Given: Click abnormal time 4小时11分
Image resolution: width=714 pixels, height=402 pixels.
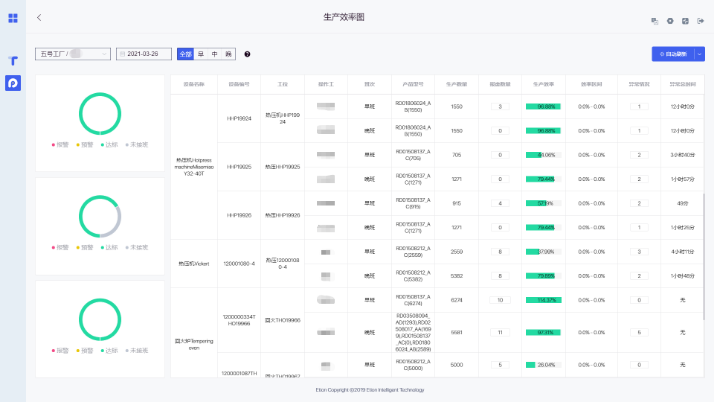Looking at the screenshot, I should click(x=683, y=252).
